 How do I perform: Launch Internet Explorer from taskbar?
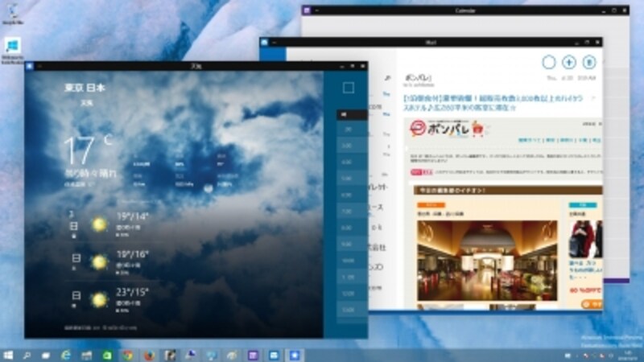click(x=66, y=355)
